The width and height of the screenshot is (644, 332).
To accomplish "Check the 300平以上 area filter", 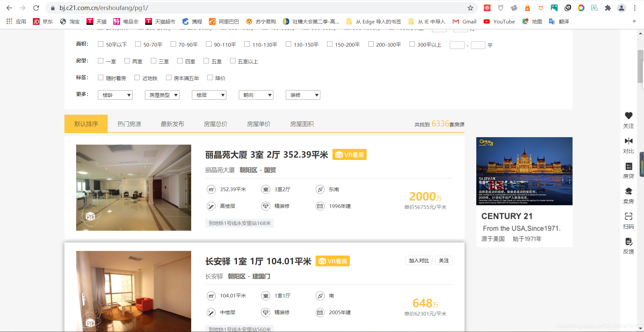I will [412, 44].
